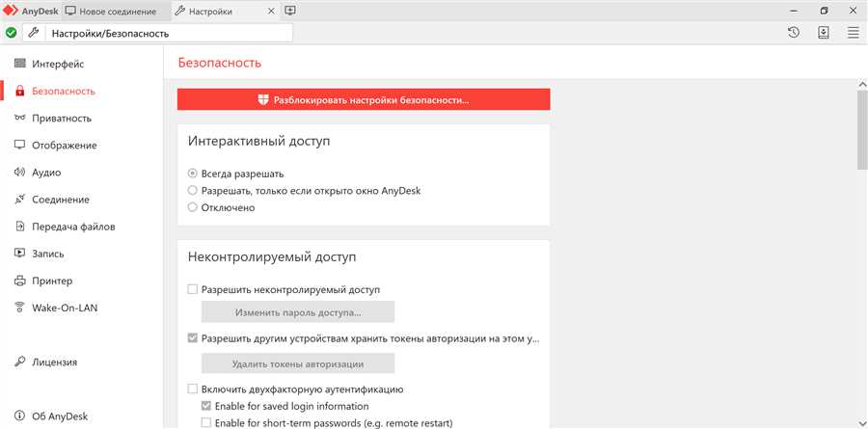Click the Интерфейс sidebar icon
This screenshot has width=868, height=429.
point(20,64)
